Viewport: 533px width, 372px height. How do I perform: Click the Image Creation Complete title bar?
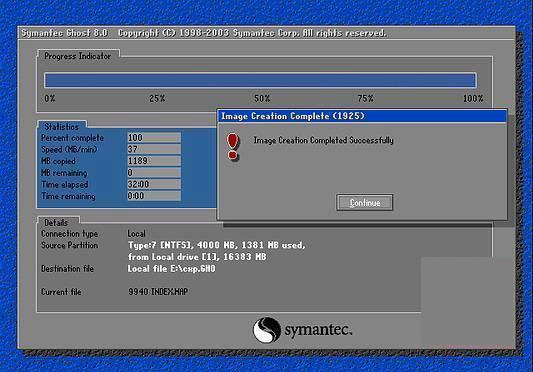coord(362,116)
